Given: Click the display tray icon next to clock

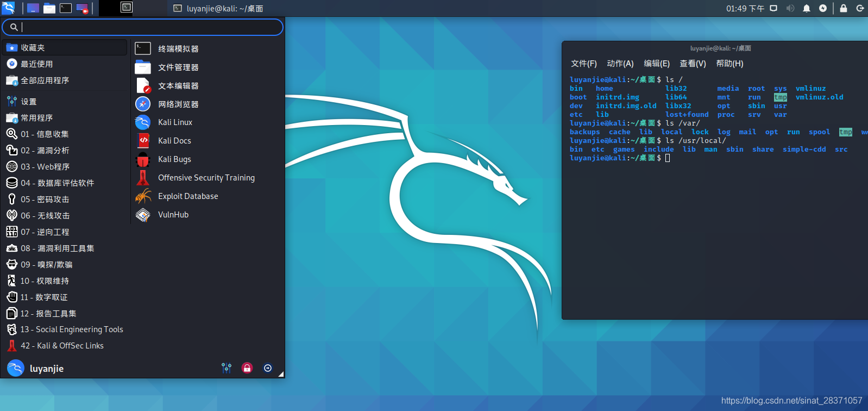Looking at the screenshot, I should 773,8.
